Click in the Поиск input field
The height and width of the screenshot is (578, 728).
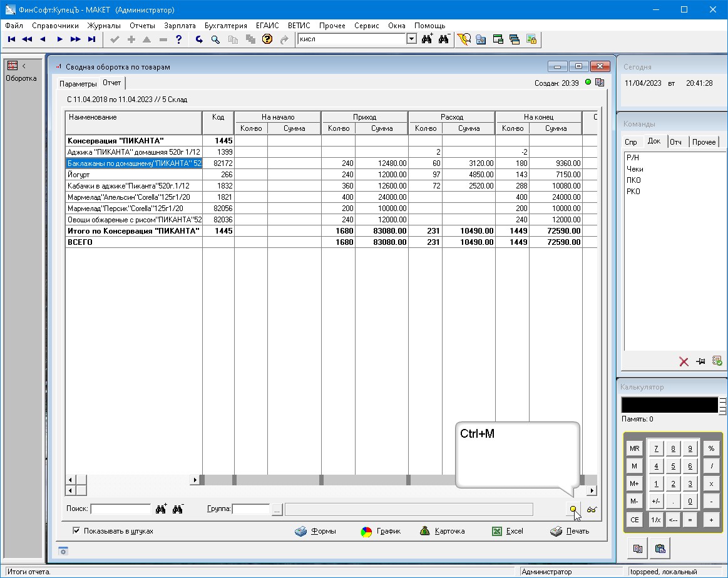pos(121,509)
